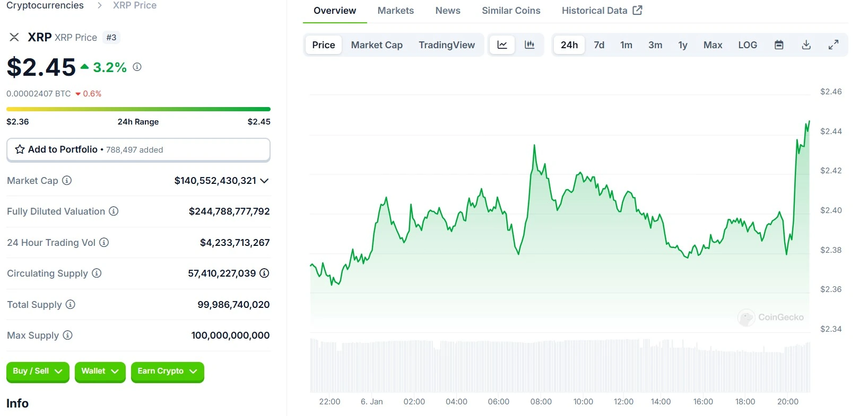Click the 6. Jan axis label
The height and width of the screenshot is (416, 868).
pos(372,402)
